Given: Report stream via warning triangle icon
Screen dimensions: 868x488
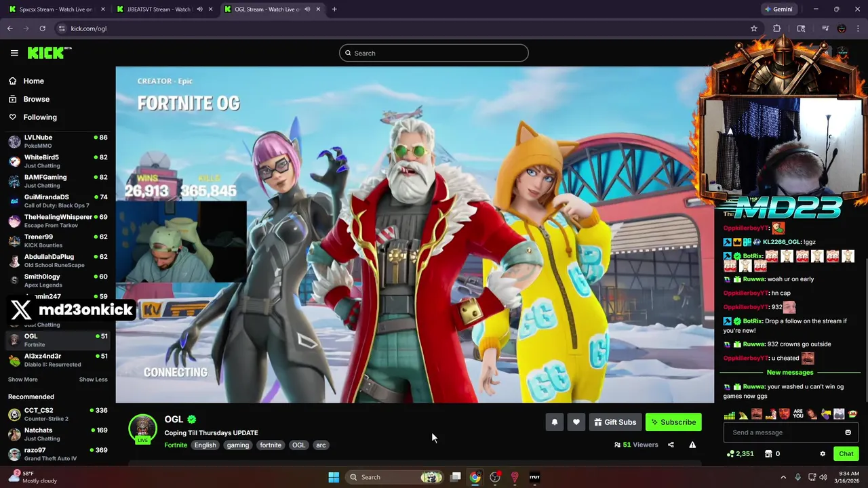Looking at the screenshot, I should [692, 445].
